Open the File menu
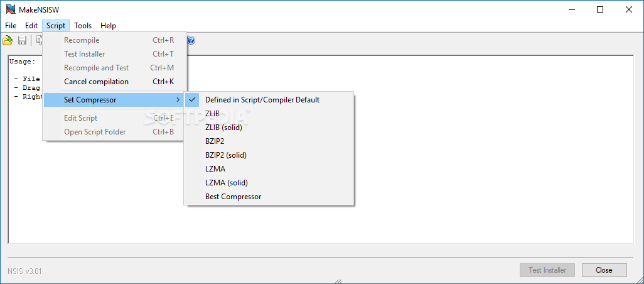Screen dimensions: 644x284 point(11,26)
